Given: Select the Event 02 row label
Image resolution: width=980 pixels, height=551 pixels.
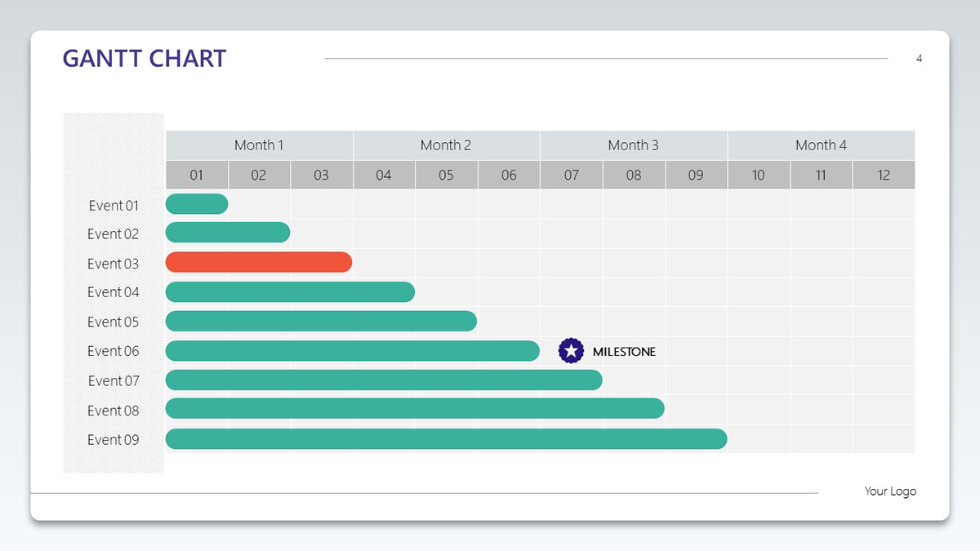Looking at the screenshot, I should click(x=114, y=233).
